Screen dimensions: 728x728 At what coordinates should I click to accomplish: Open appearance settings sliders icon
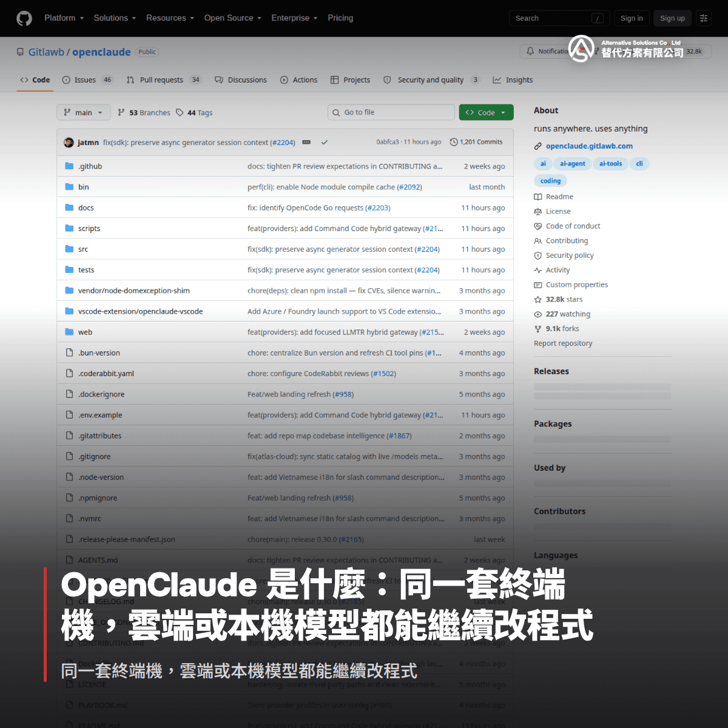(704, 18)
